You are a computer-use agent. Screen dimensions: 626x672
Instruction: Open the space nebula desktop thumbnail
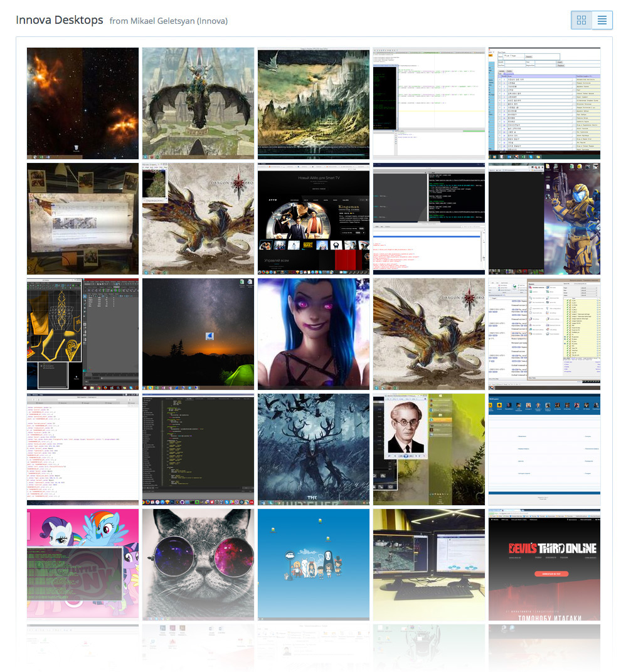pyautogui.click(x=83, y=103)
